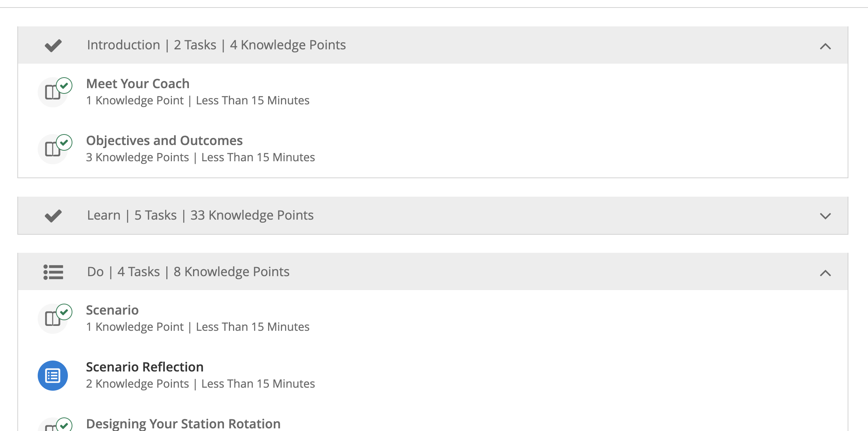Open the Scenario task title
Viewport: 868px width, 431px height.
coord(112,310)
